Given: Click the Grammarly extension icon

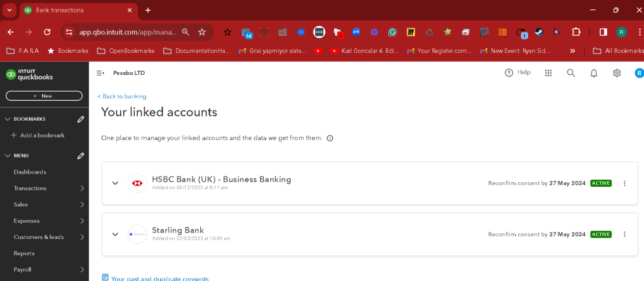Looking at the screenshot, I should [392, 32].
